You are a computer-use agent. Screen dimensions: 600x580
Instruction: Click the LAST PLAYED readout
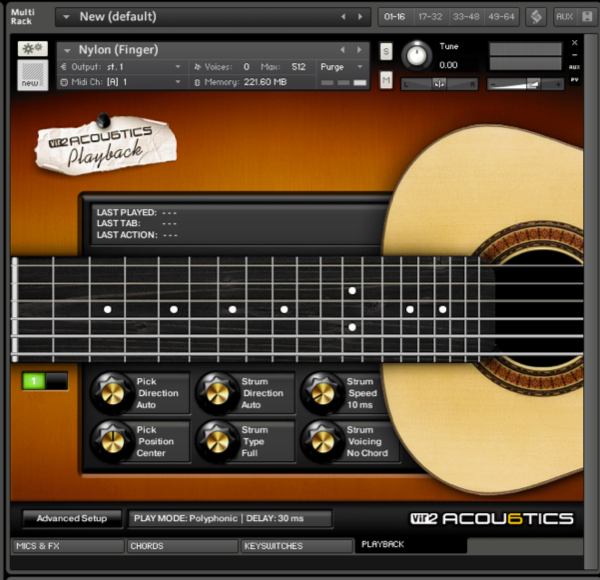[137, 212]
